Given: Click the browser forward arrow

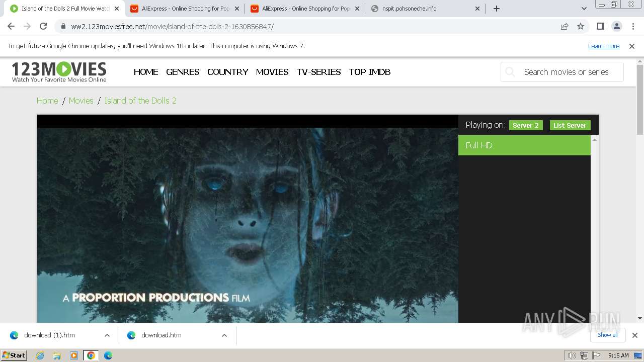Looking at the screenshot, I should pos(27,27).
